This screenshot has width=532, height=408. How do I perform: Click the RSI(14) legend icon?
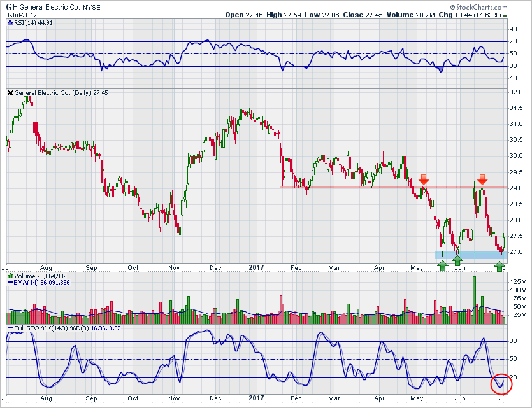point(10,23)
